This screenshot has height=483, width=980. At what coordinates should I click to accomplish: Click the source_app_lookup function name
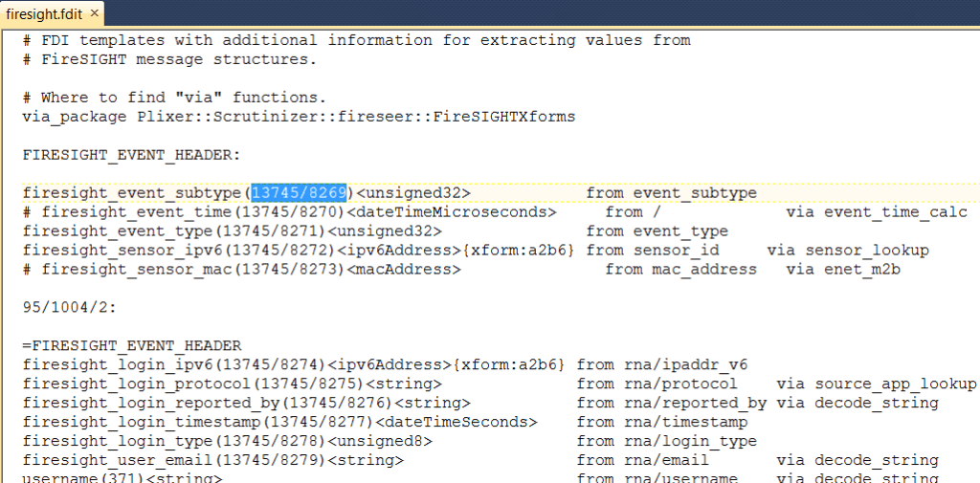click(896, 384)
